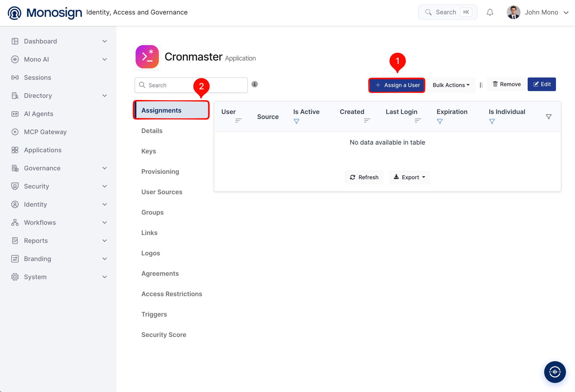Image resolution: width=575 pixels, height=392 pixels.
Task: Sort by the Created column
Action: click(x=367, y=121)
